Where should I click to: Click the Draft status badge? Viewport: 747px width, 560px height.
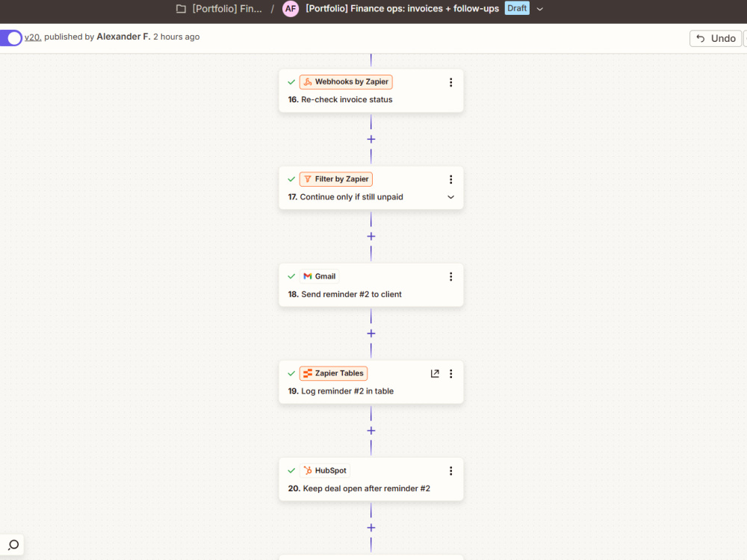tap(517, 8)
